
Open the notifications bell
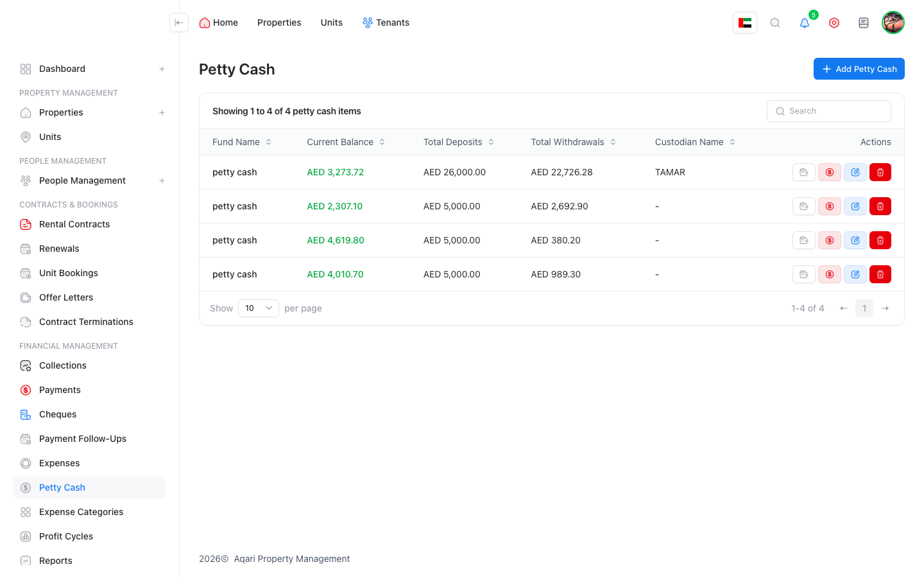pos(805,23)
